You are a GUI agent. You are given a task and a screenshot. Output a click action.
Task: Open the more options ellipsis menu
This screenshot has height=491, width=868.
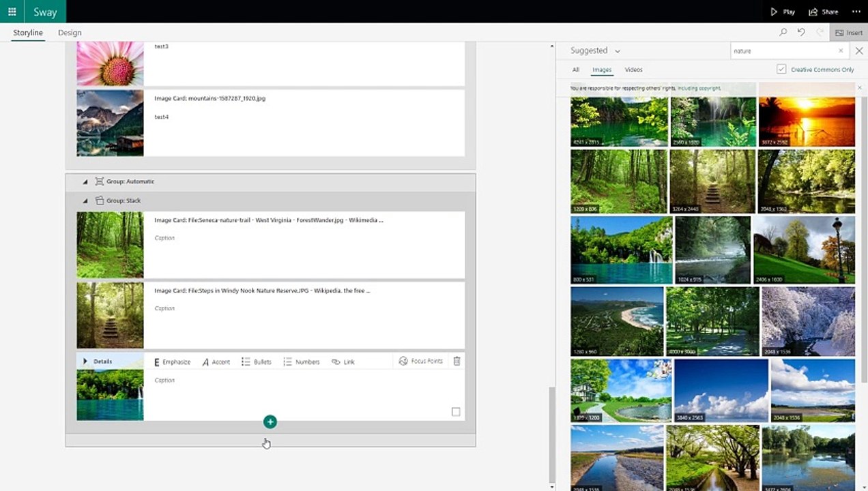pos(856,12)
